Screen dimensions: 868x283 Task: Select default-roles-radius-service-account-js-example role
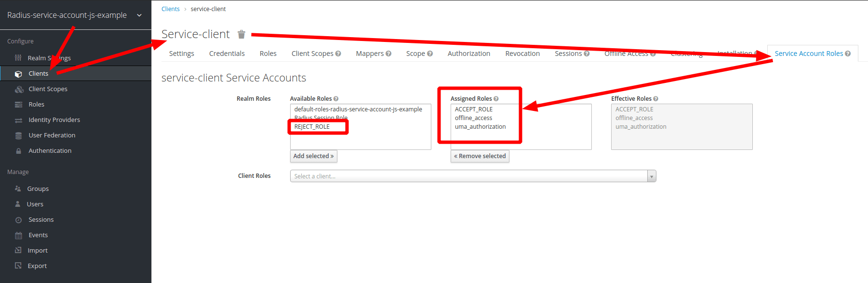click(x=358, y=109)
